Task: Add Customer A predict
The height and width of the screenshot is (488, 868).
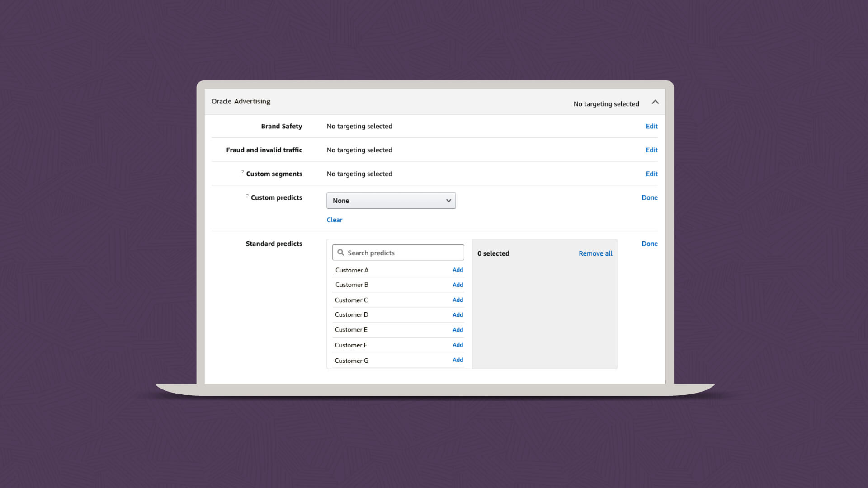Action: click(x=458, y=270)
